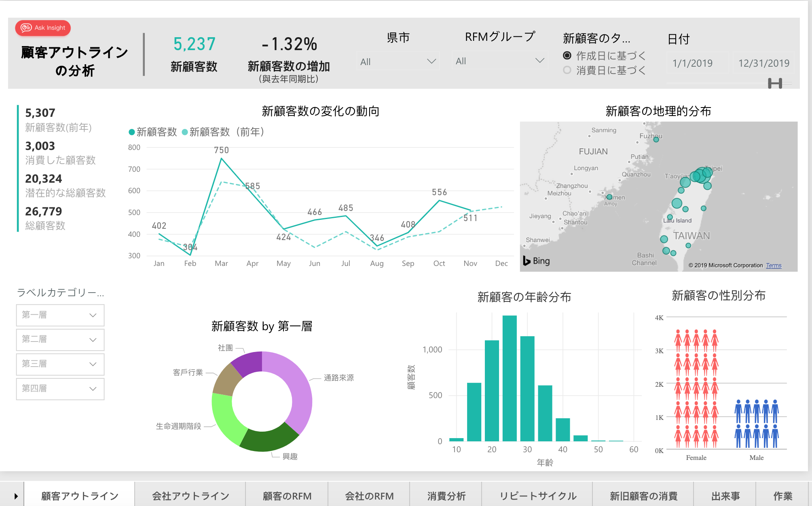This screenshot has height=506, width=812.
Task: Click the Taipei bubble on the map
Action: (x=703, y=175)
